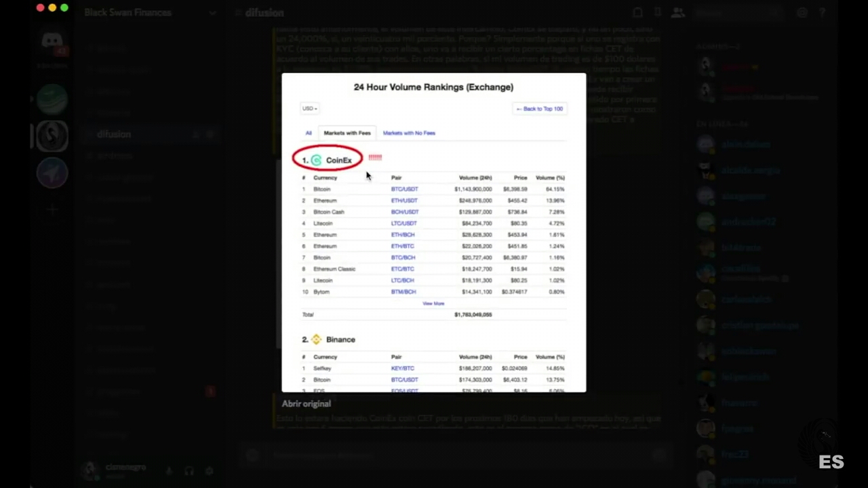The image size is (868, 488).
Task: Open the ETH/BTC pair link
Action: pyautogui.click(x=402, y=246)
